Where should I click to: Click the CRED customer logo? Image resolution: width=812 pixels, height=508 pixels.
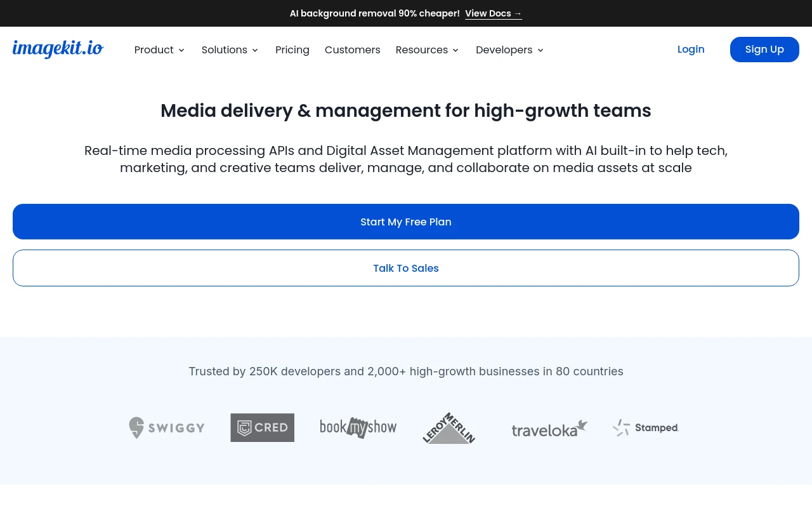262,427
